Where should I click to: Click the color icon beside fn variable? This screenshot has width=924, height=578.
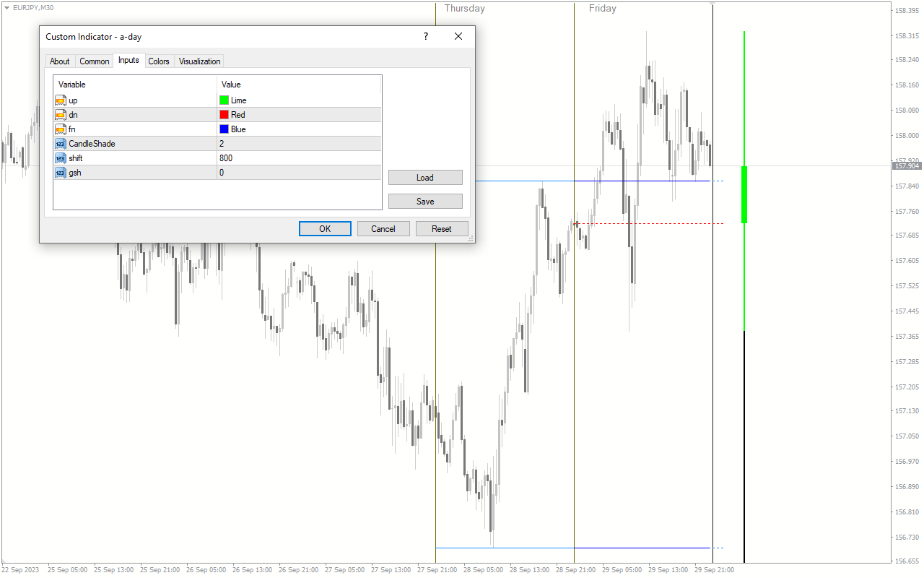(x=61, y=129)
